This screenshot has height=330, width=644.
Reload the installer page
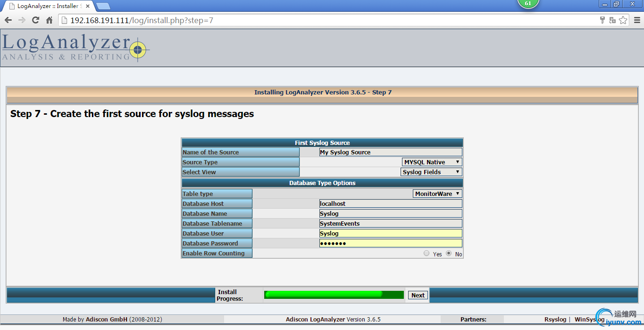tap(35, 20)
